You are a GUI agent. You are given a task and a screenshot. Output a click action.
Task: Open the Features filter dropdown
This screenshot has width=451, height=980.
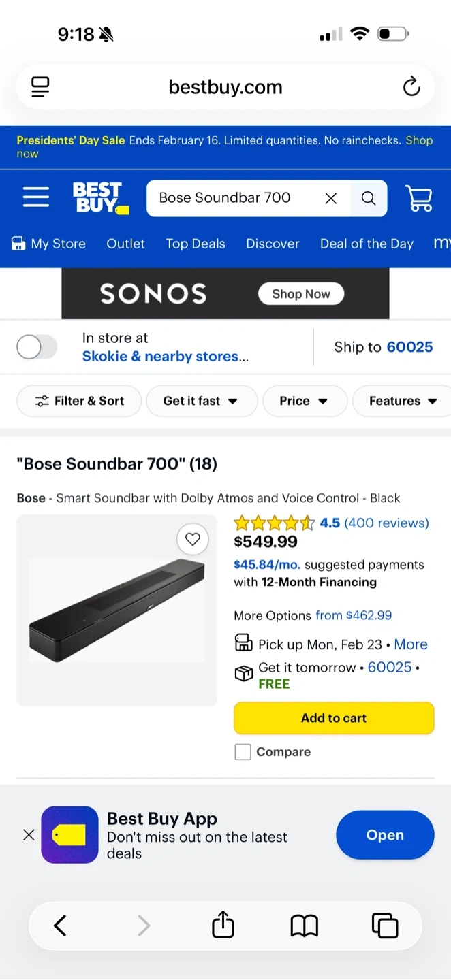pyautogui.click(x=403, y=401)
